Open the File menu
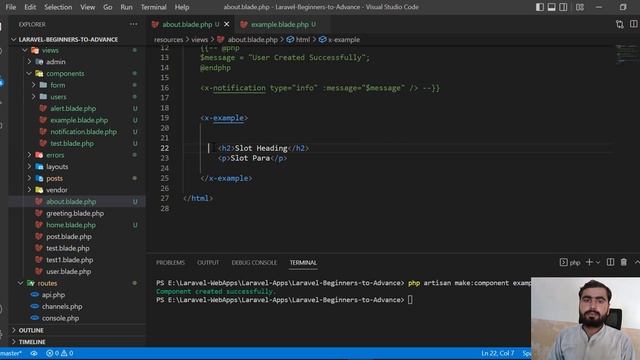This screenshot has height=360, width=640. pos(11,7)
